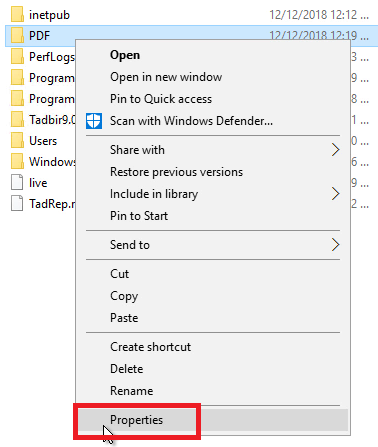Click the inetpub folder icon
The image size is (378, 447).
click(17, 14)
